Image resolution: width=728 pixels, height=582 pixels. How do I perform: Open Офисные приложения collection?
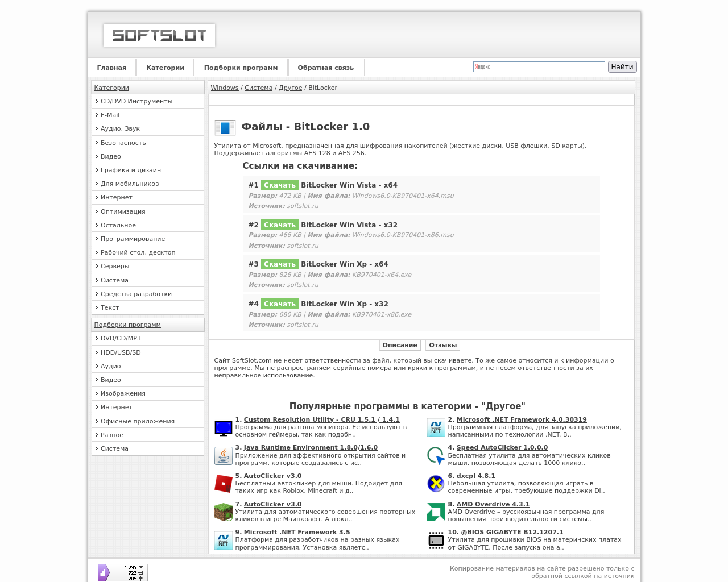(148, 421)
